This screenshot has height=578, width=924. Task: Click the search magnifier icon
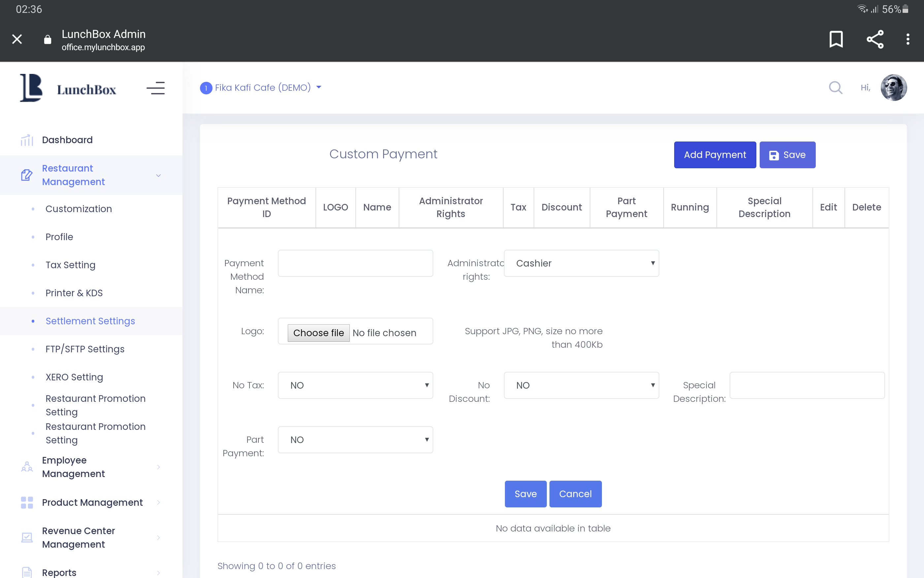point(835,87)
